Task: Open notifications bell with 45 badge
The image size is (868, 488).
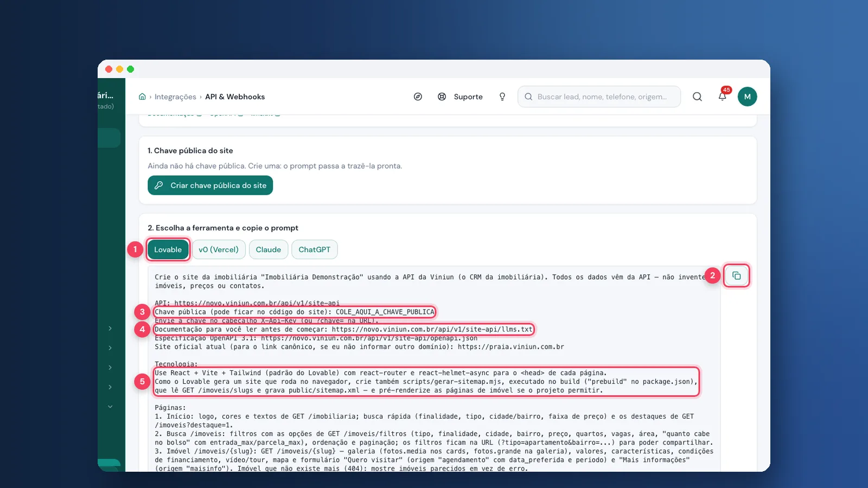Action: [x=723, y=96]
